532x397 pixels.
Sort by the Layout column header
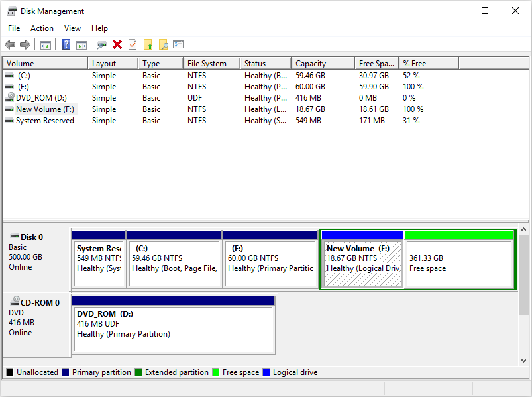tap(113, 64)
